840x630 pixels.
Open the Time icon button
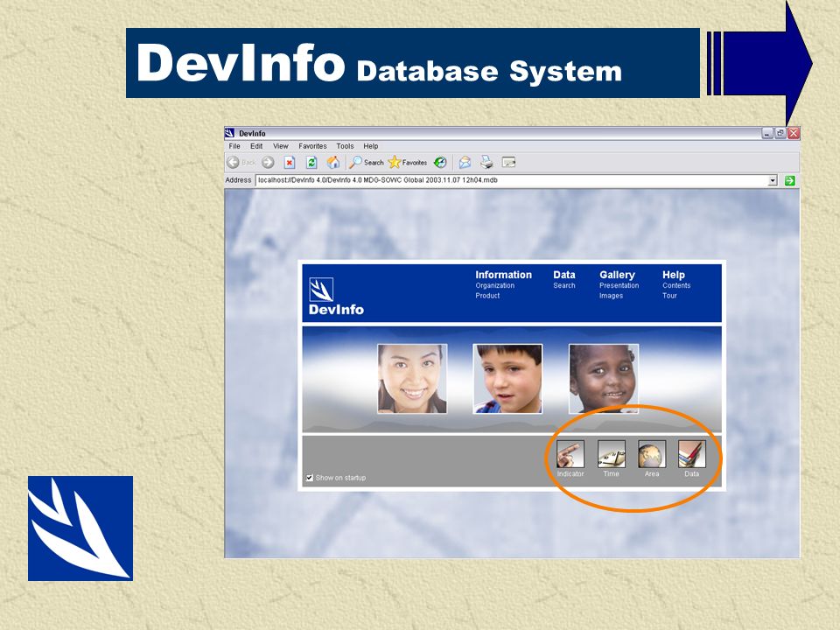[612, 454]
